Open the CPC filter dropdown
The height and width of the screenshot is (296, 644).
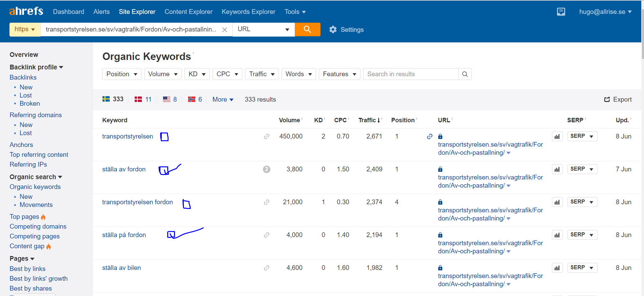tap(227, 74)
